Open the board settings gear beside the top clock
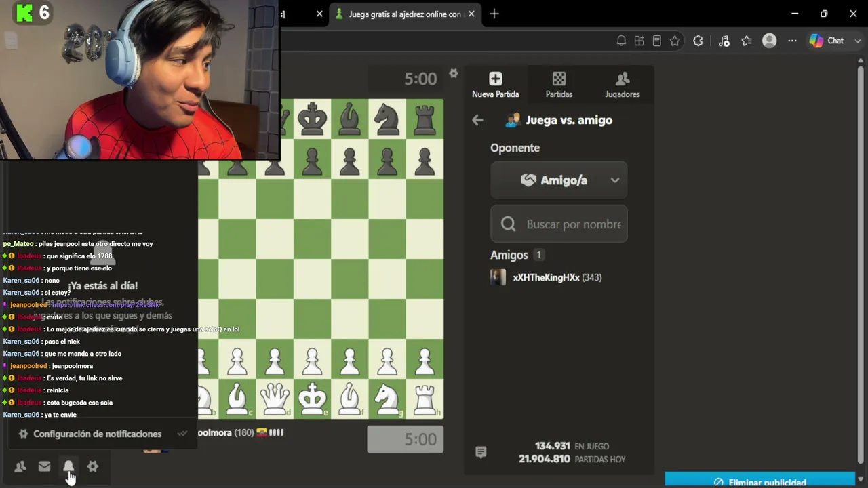 click(x=454, y=73)
